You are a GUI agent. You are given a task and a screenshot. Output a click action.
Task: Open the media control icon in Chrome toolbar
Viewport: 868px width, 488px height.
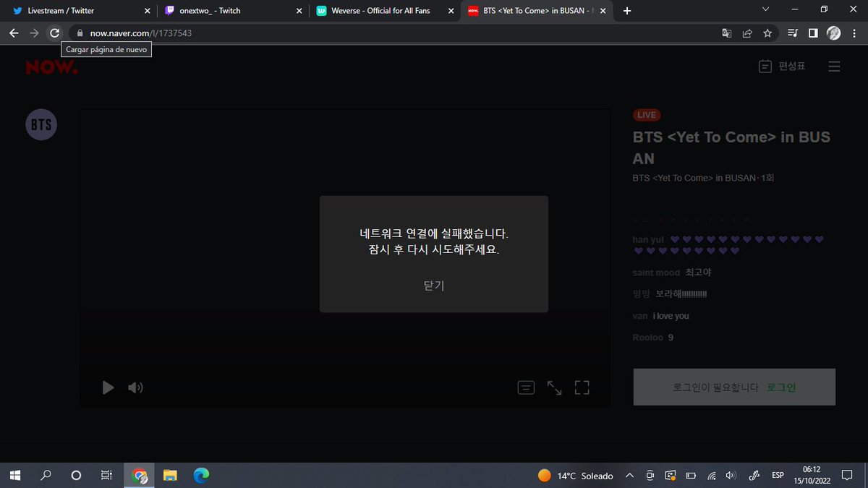(793, 33)
